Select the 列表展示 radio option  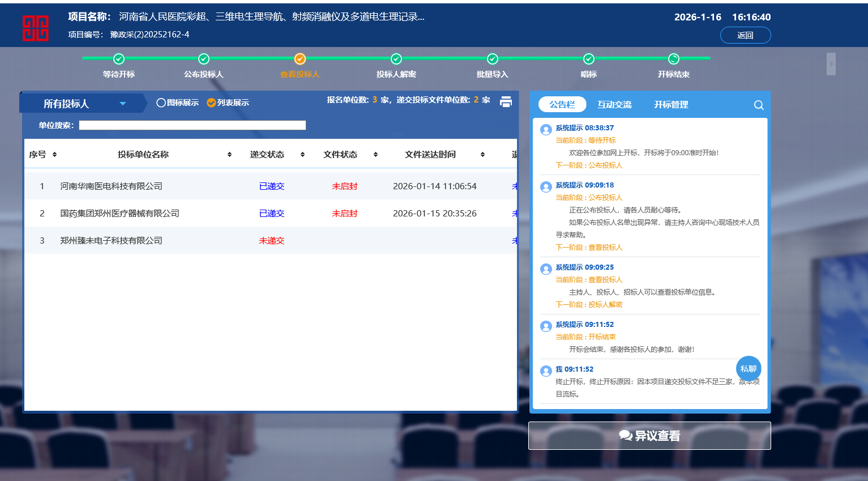tap(211, 103)
